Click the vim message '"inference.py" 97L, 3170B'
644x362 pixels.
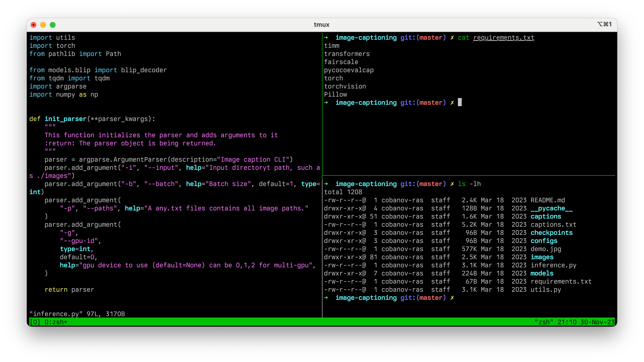click(77, 314)
